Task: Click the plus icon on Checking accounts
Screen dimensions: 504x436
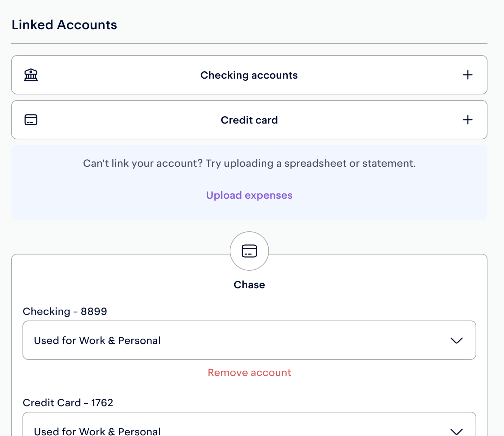Action: 467,75
